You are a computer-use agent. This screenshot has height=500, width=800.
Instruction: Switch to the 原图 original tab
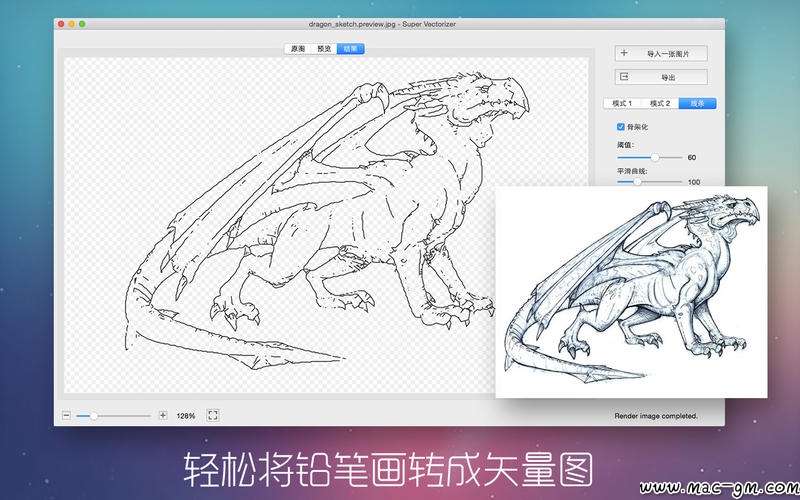298,49
